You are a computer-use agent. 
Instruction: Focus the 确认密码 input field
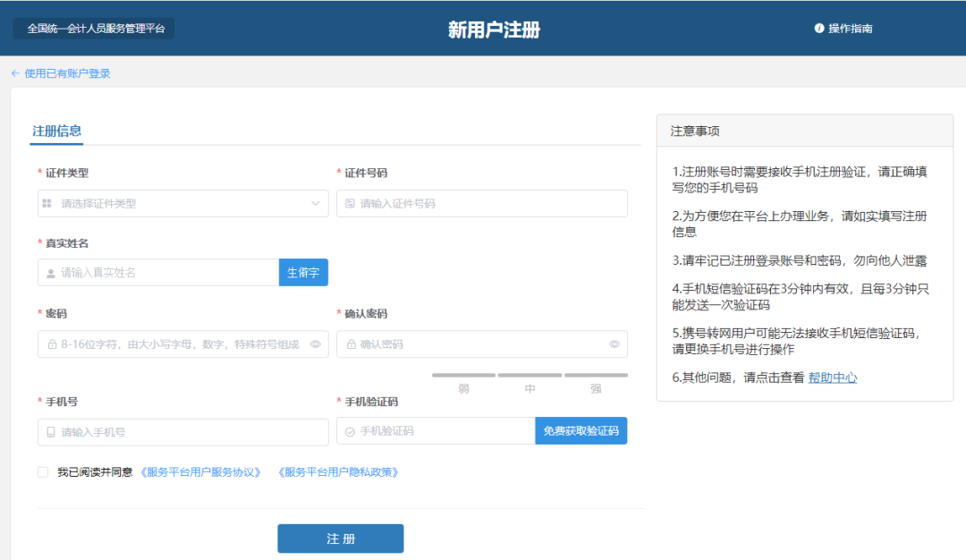pos(482,344)
